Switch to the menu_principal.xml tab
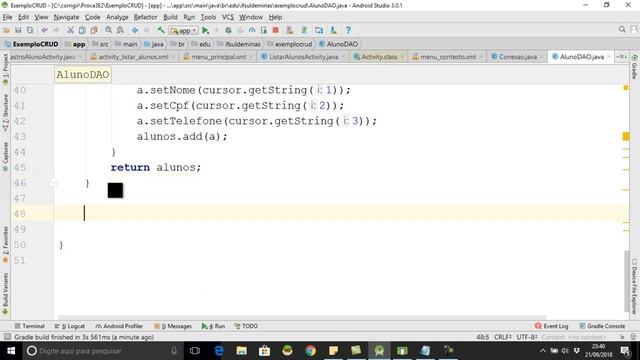640x360 pixels. [218, 57]
